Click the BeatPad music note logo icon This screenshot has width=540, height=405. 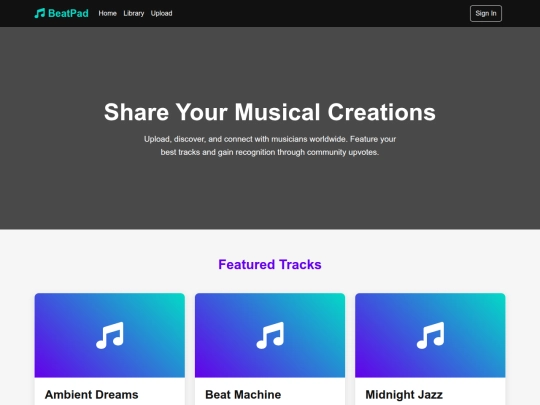(40, 13)
